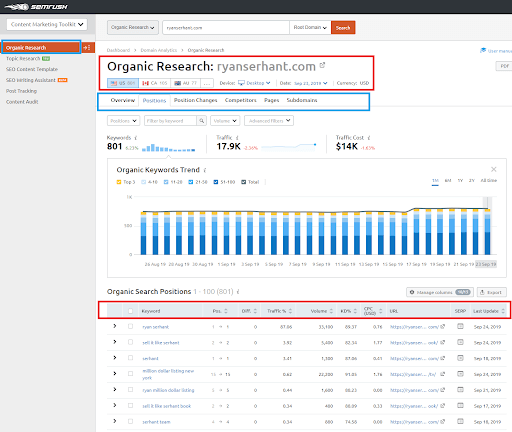Click the collapse sidebar arrow icon
Viewport: 512px width, 432px height.
87,48
